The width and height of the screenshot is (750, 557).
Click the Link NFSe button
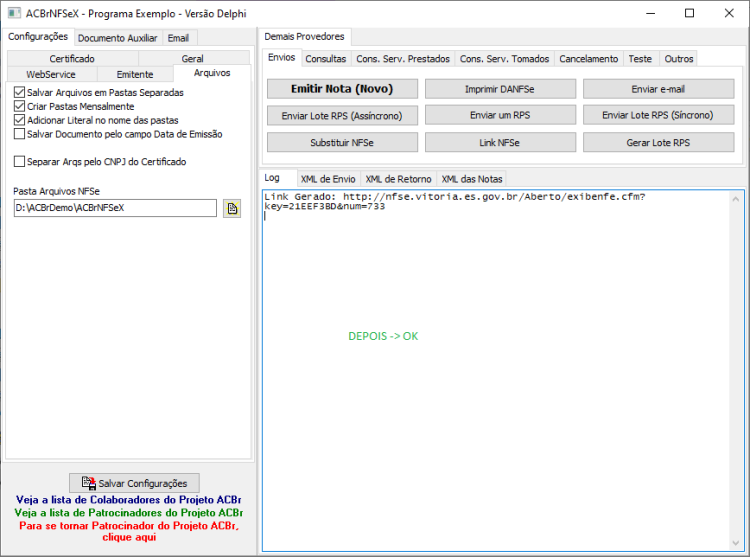pyautogui.click(x=500, y=142)
